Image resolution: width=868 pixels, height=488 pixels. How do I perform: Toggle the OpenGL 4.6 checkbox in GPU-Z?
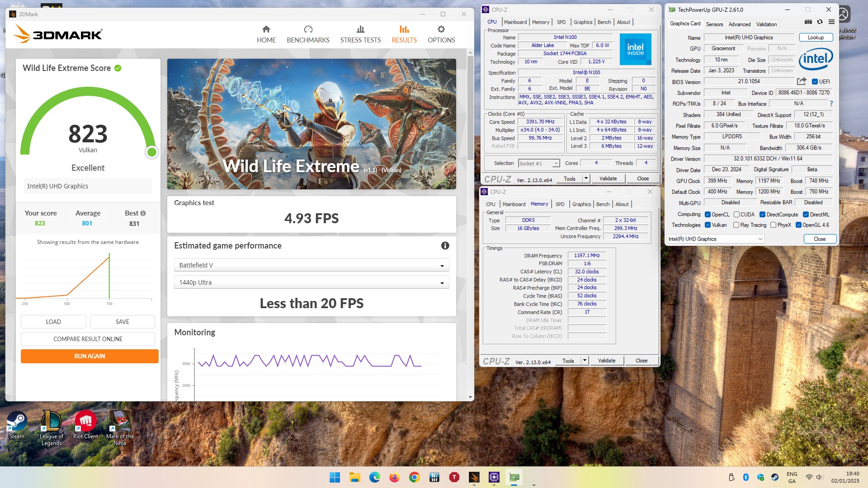[798, 225]
